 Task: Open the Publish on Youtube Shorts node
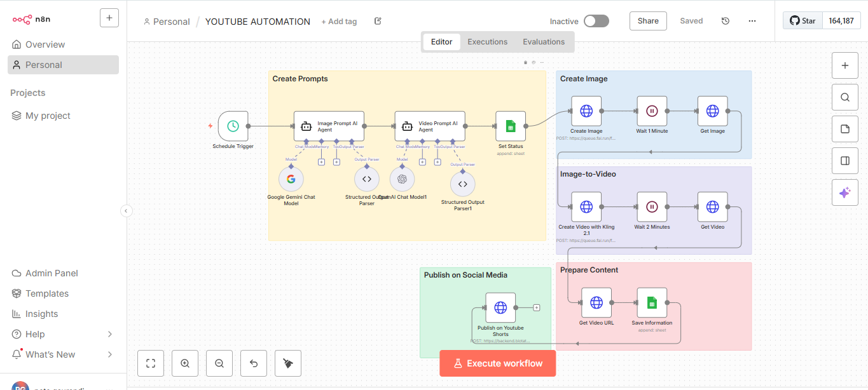pyautogui.click(x=500, y=307)
